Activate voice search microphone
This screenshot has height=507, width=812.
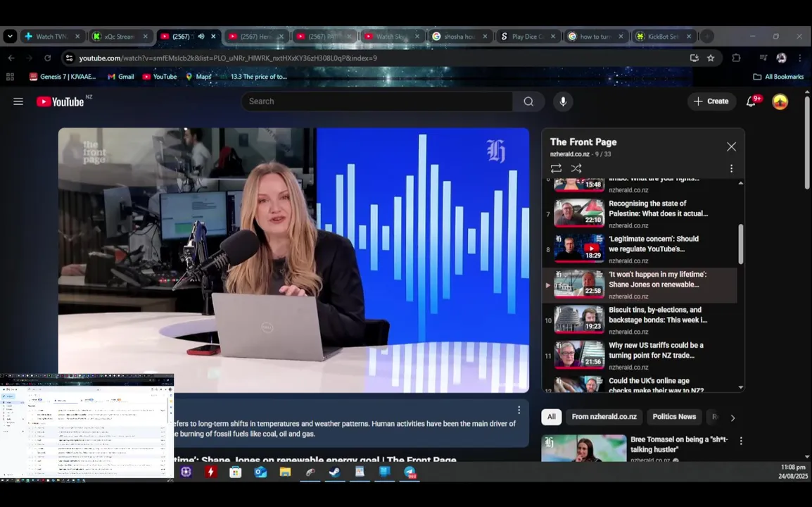tap(563, 101)
